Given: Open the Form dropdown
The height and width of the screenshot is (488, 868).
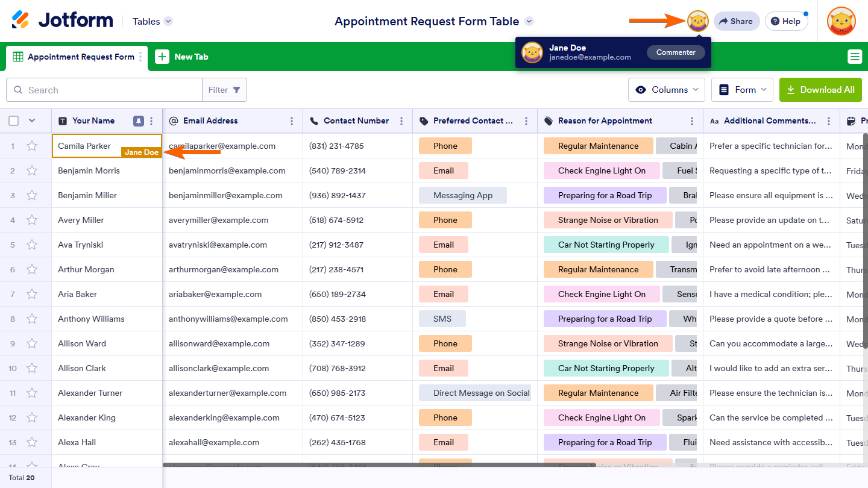Looking at the screenshot, I should (742, 90).
